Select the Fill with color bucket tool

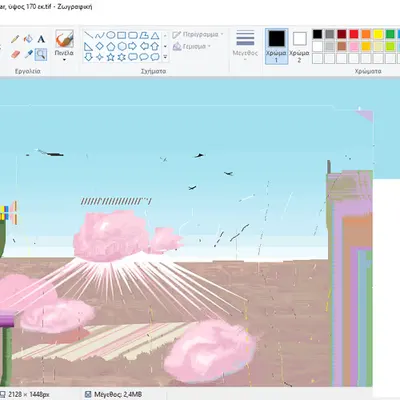[28, 39]
